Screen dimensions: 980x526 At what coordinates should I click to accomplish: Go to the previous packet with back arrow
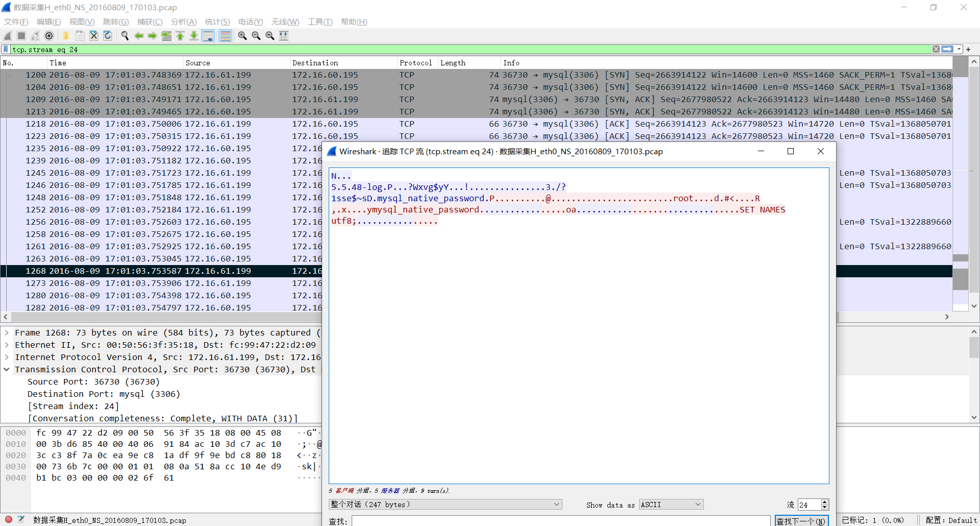click(x=138, y=36)
